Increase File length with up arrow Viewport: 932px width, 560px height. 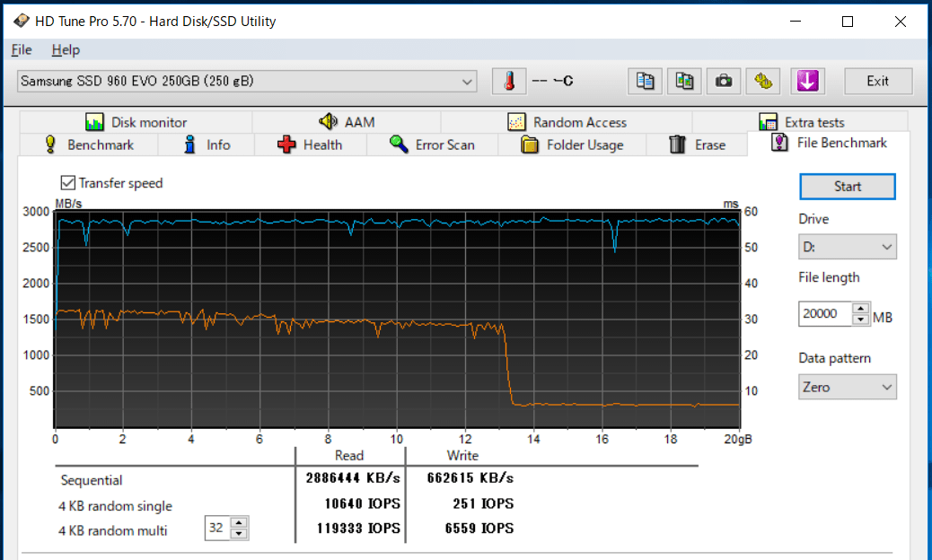(x=861, y=308)
